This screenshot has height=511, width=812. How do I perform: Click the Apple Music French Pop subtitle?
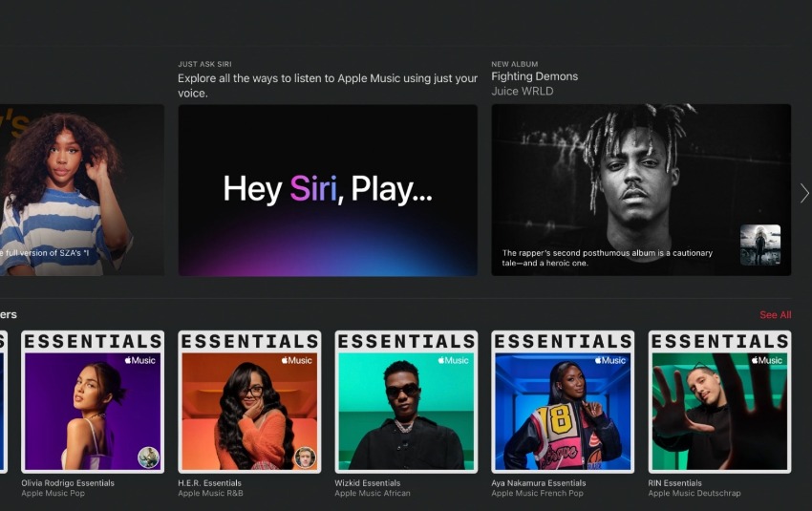pos(537,494)
